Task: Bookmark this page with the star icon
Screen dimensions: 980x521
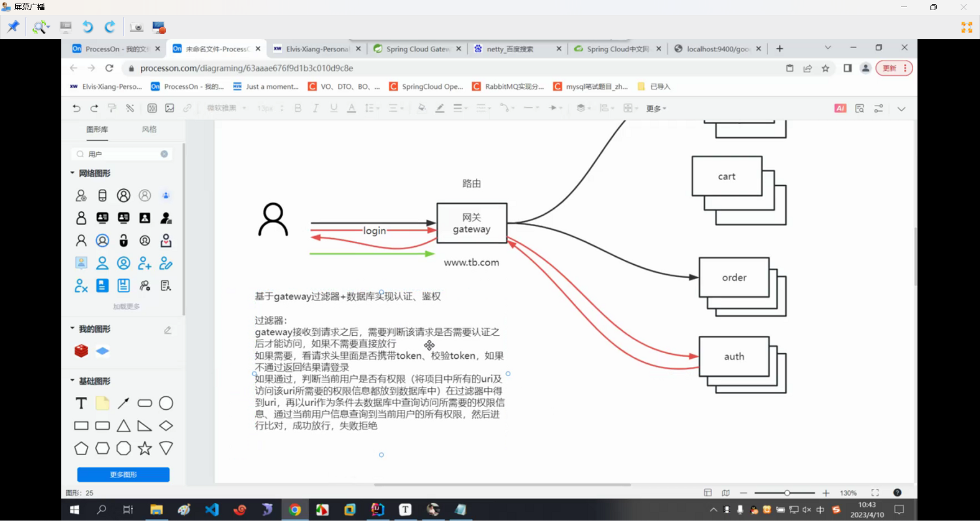Action: point(825,68)
